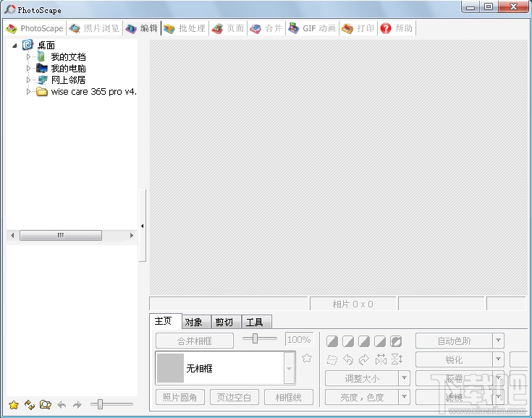This screenshot has height=418, width=532.
Task: Select 我的文档 in the folder tree
Action: (68, 57)
